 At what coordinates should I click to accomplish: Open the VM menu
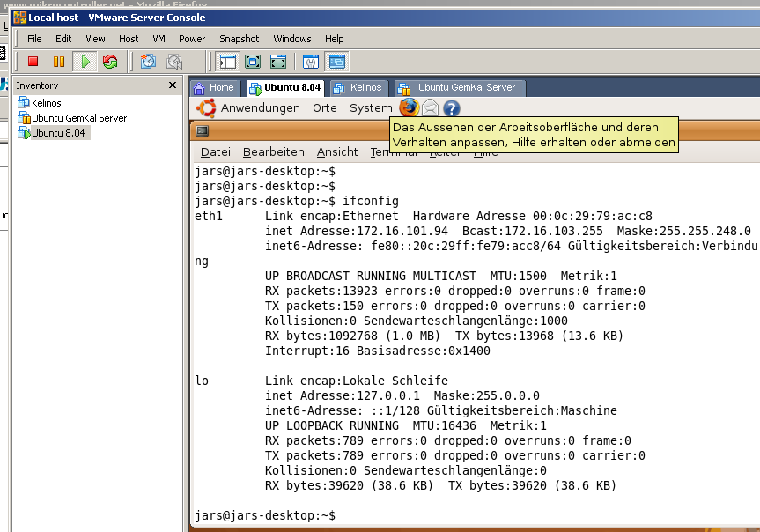click(159, 39)
